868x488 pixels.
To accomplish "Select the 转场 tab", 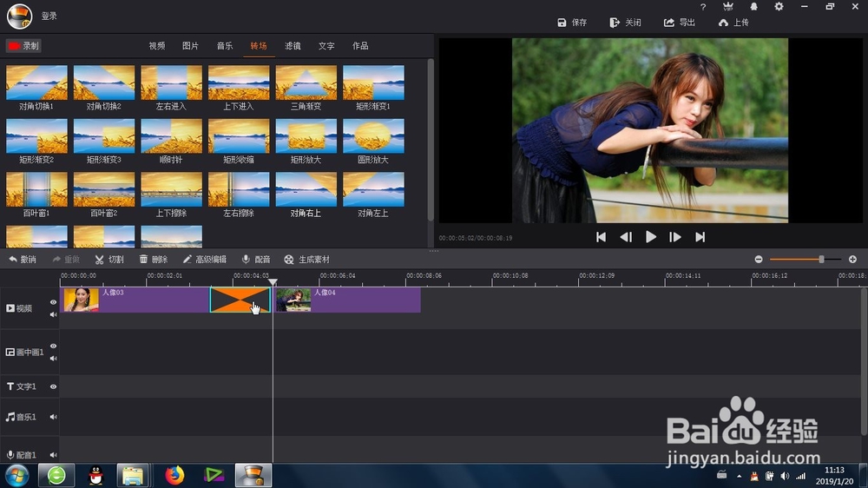I will [x=259, y=46].
